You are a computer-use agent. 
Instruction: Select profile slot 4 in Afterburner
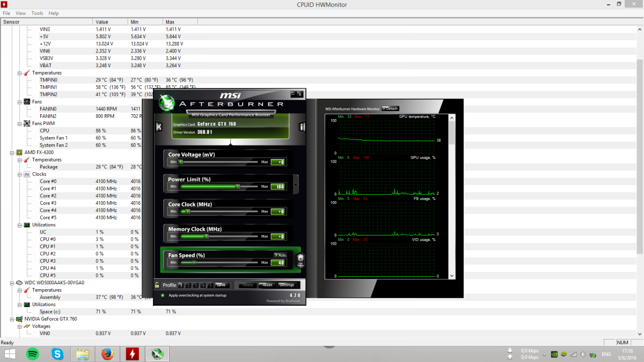point(203,285)
